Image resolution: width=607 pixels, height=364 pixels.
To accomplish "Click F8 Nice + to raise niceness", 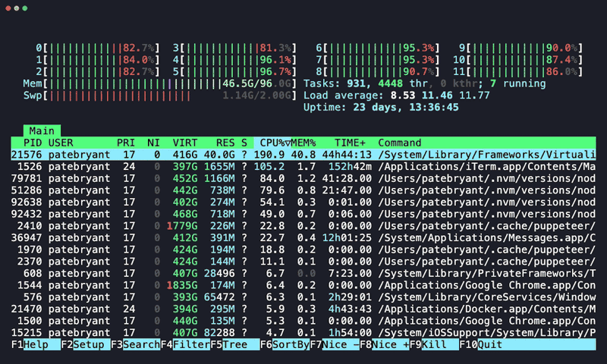I will (x=385, y=344).
